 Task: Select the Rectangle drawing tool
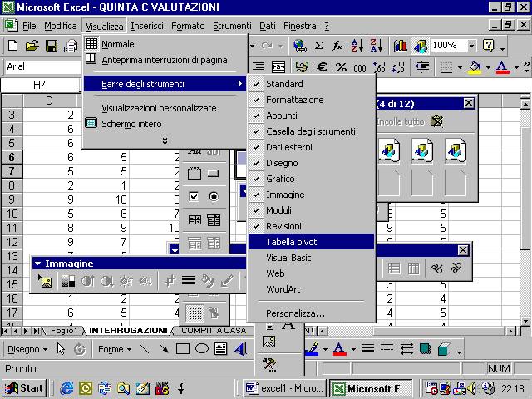(x=183, y=349)
